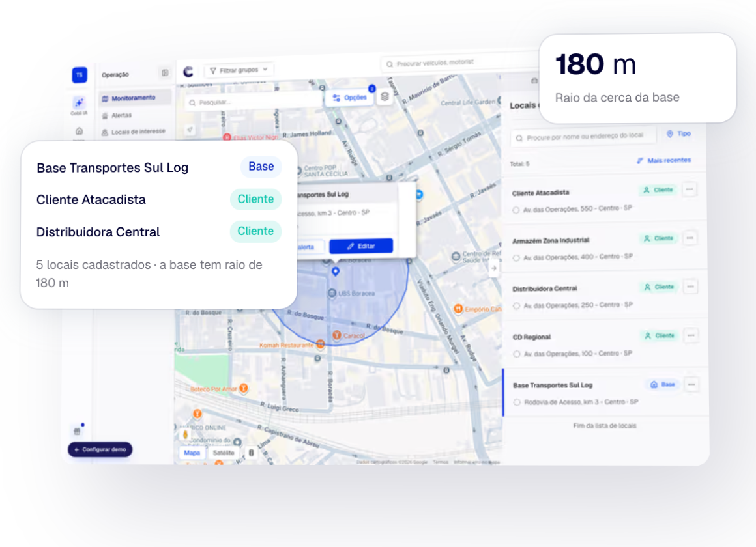Open Locais de interesse in the menu
The height and width of the screenshot is (547, 756).
pos(135,132)
